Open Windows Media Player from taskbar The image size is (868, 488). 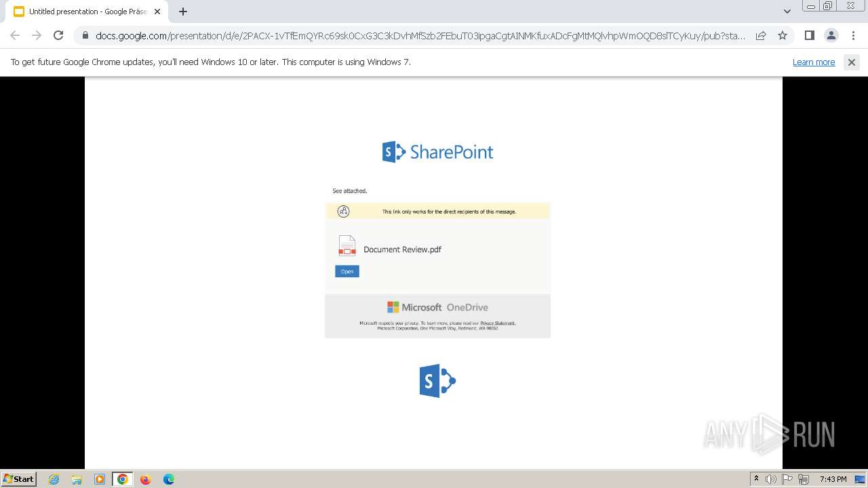(x=100, y=479)
